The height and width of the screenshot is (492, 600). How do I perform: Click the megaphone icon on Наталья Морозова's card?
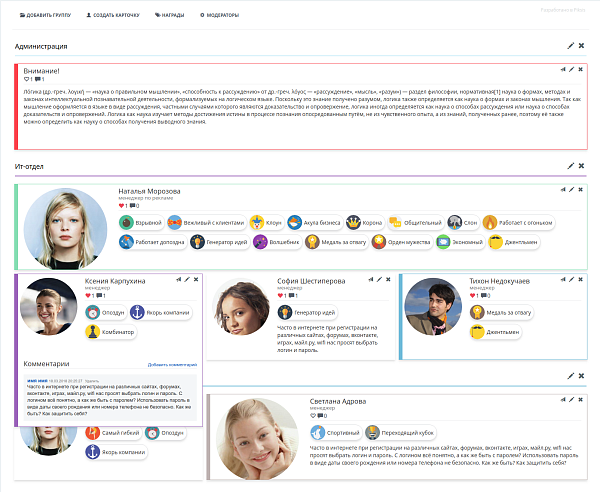[563, 189]
